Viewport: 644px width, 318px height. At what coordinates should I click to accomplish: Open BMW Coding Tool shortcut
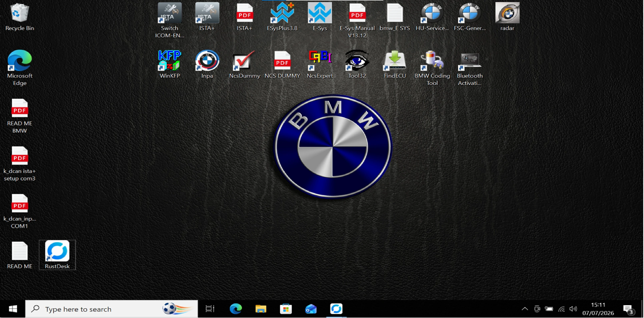point(432,68)
